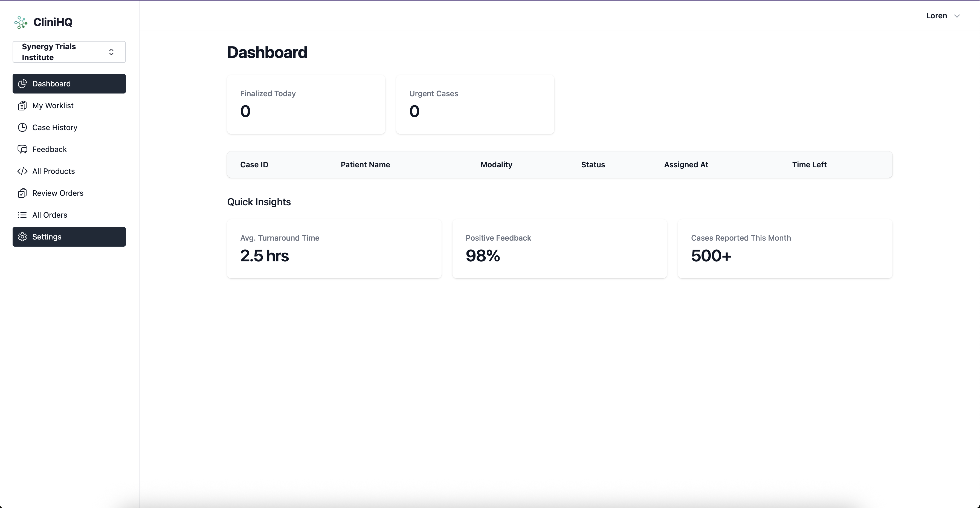Click the All Products code brackets icon
This screenshot has height=508, width=980.
pos(22,171)
